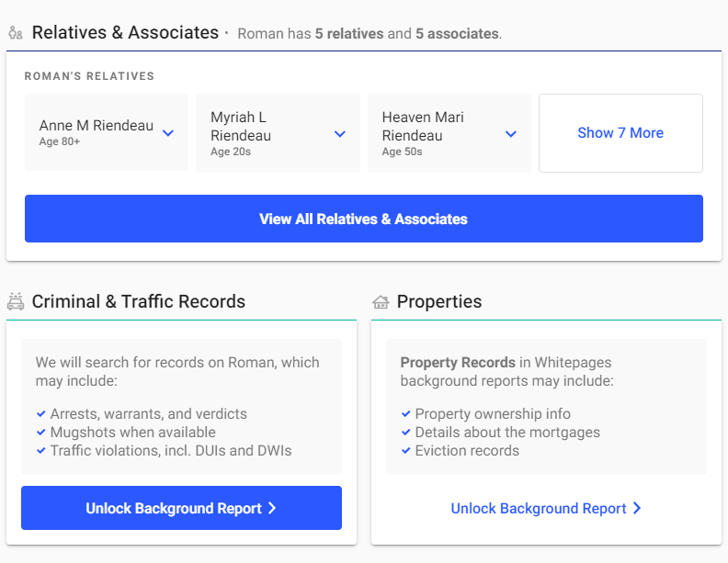The image size is (728, 563).
Task: Click 'Details about the mortgages' item
Action: tap(507, 433)
